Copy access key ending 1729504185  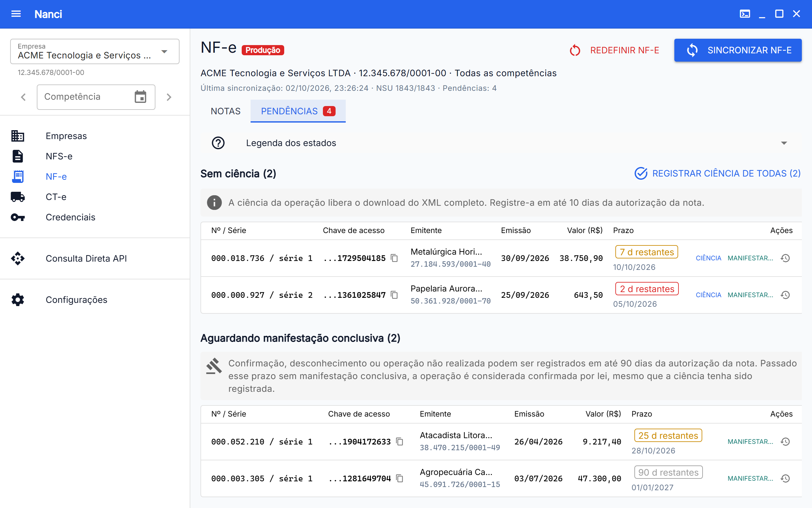(395, 258)
